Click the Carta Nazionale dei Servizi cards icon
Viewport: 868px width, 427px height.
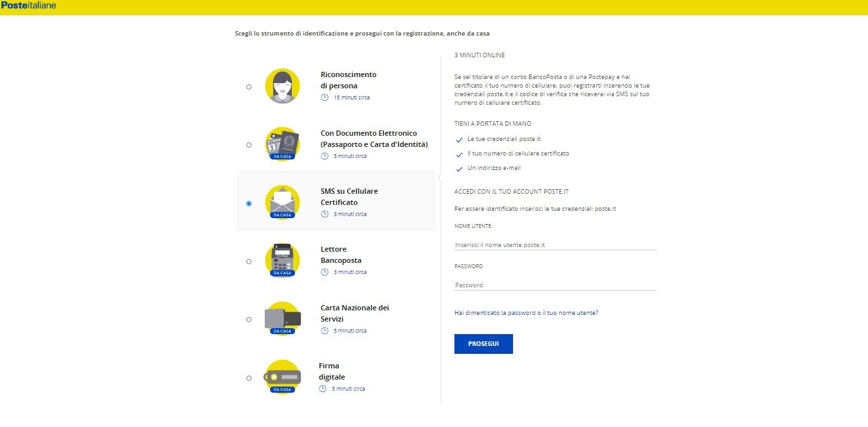283,319
